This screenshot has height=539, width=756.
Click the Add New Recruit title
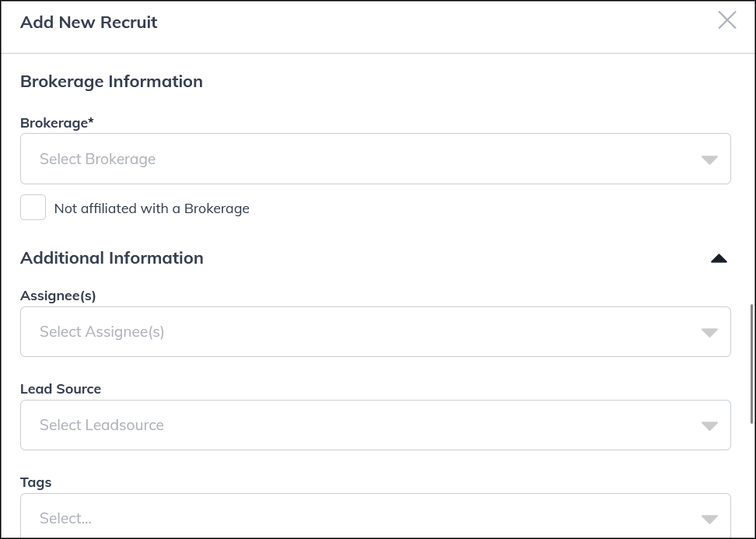click(88, 22)
